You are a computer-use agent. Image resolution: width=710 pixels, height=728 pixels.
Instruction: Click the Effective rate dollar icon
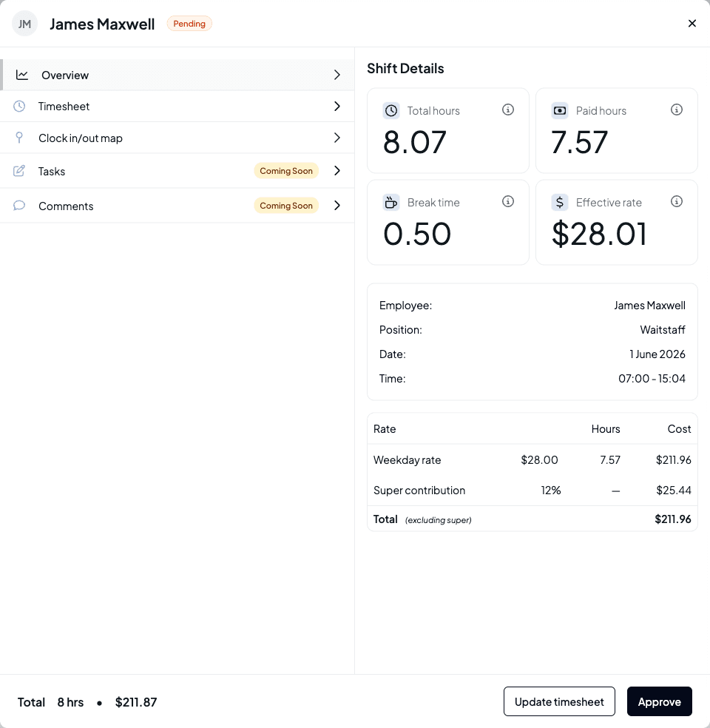point(560,203)
